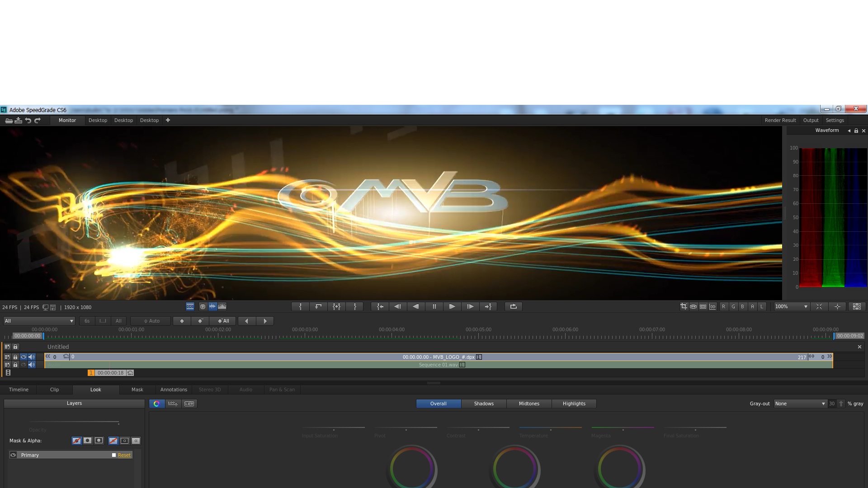This screenshot has height=488, width=868.
Task: Expand the Gray-out None dropdown
Action: pyautogui.click(x=800, y=404)
